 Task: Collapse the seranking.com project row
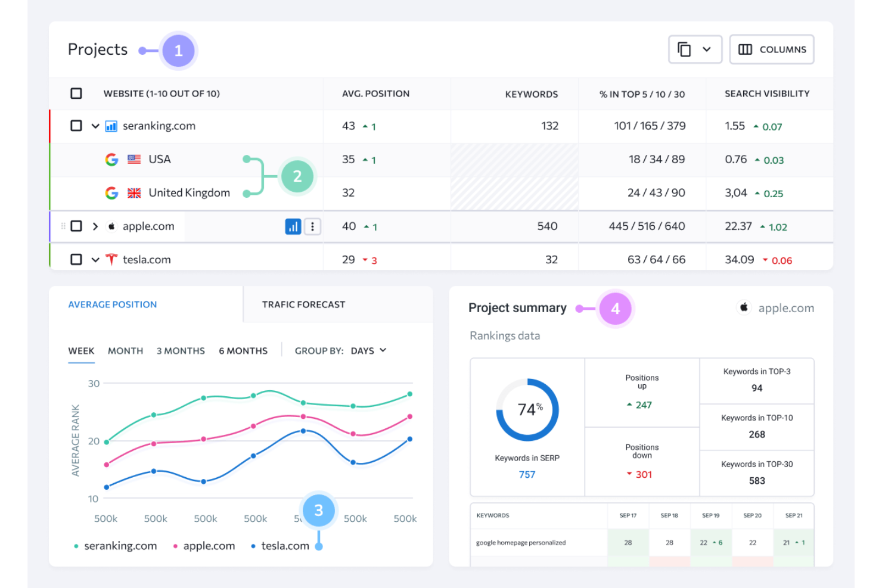pos(95,126)
